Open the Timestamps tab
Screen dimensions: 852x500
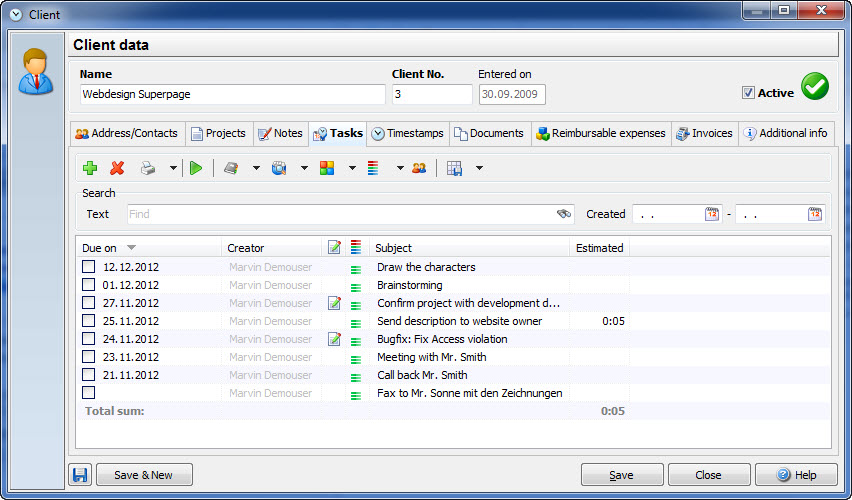coord(408,133)
